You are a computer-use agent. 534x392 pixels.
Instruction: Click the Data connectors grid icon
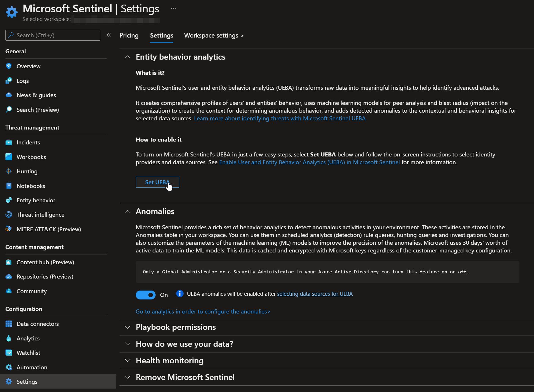pos(9,324)
